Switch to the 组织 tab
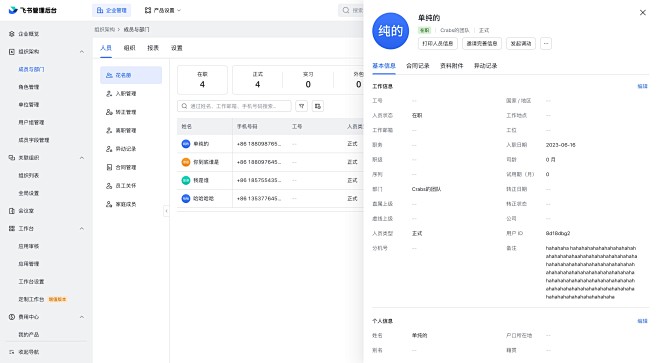This screenshot has width=658, height=363. (x=129, y=48)
